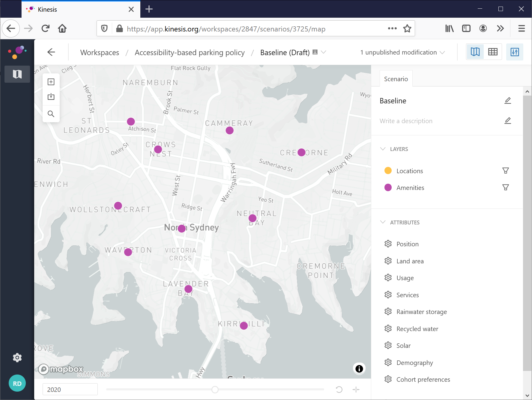This screenshot has height=400, width=532.
Task: Click the split compare icon on timeline
Action: click(356, 389)
